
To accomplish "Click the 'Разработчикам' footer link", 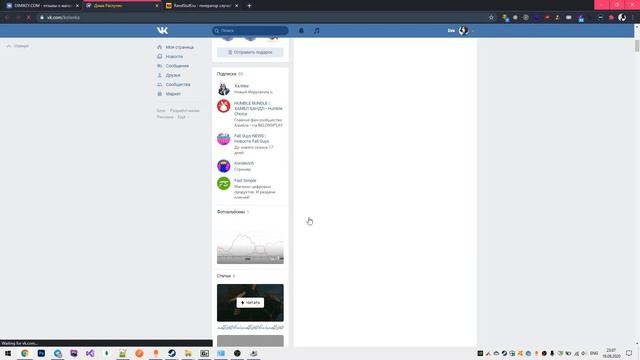I will (x=185, y=111).
